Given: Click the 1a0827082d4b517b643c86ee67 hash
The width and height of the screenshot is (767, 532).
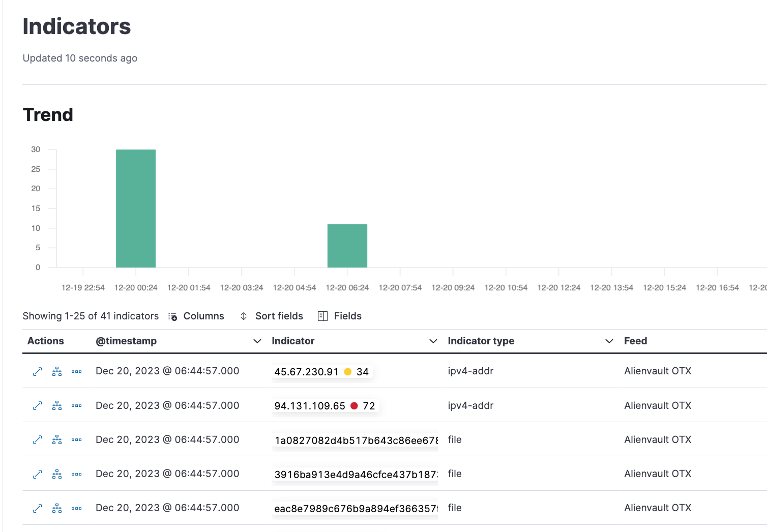Looking at the screenshot, I should coord(356,440).
